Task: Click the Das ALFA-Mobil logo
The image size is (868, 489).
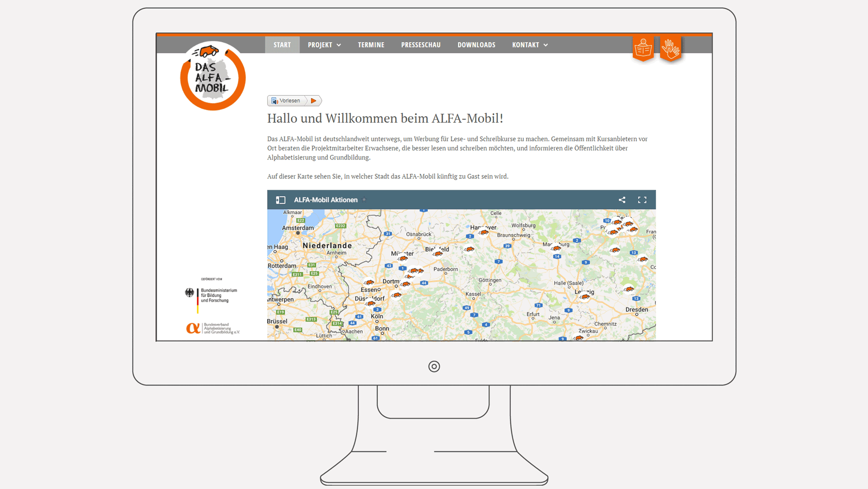Action: click(x=213, y=76)
